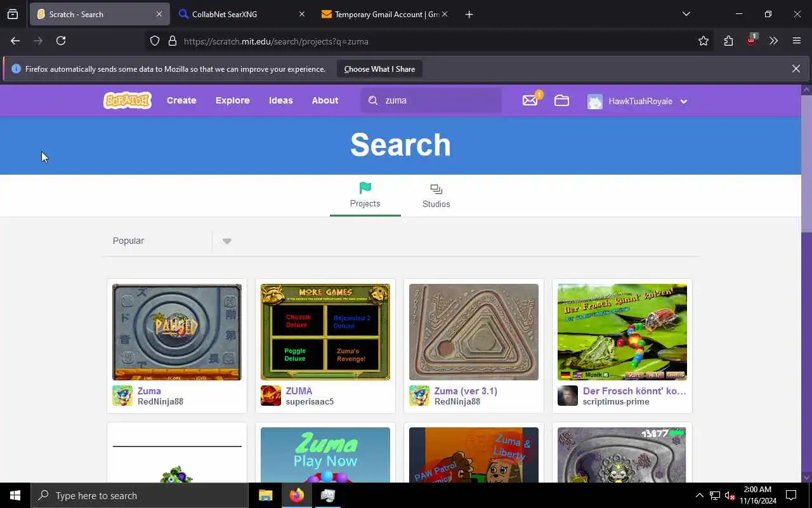Open the Messages envelope icon
The image size is (812, 508).
tap(530, 100)
